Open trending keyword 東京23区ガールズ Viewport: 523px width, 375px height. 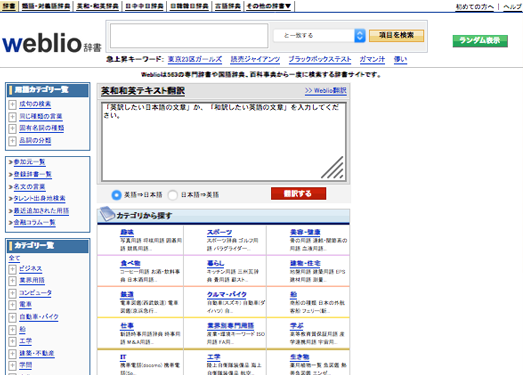(195, 59)
